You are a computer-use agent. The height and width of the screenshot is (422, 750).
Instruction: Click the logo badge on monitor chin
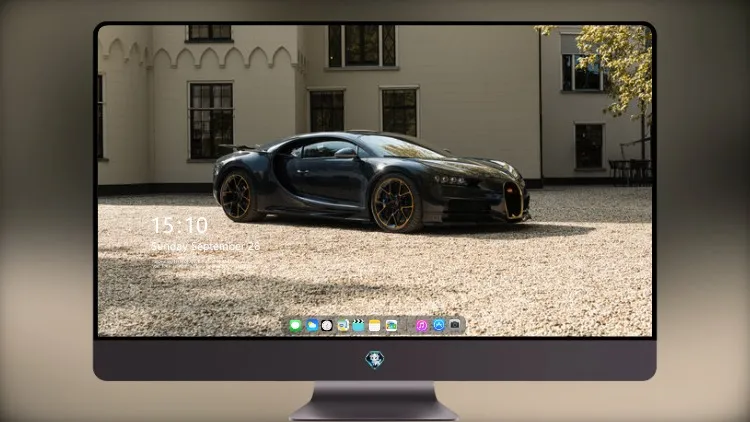pos(375,360)
